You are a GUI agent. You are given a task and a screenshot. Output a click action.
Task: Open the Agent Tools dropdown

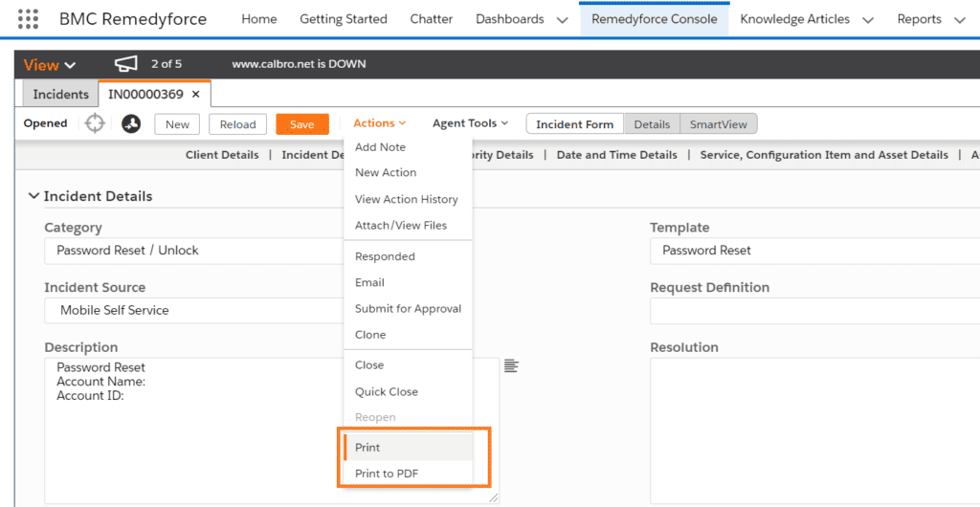[470, 123]
